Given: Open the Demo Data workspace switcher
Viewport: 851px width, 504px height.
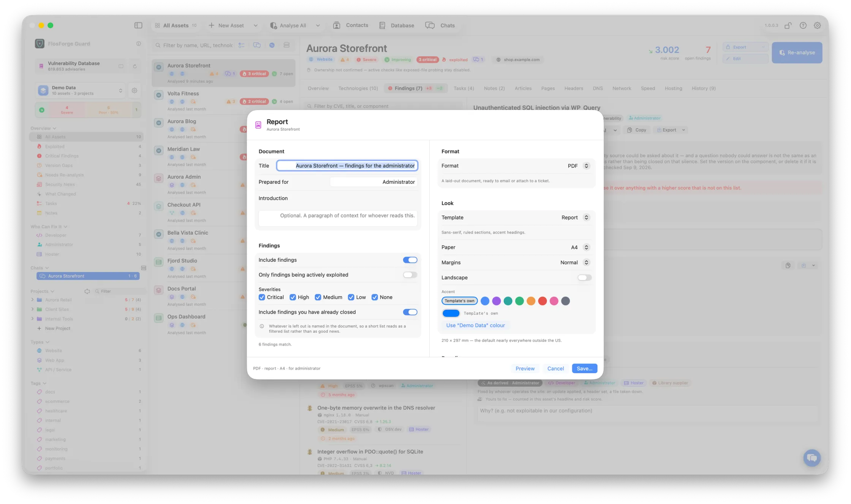Looking at the screenshot, I should (81, 90).
